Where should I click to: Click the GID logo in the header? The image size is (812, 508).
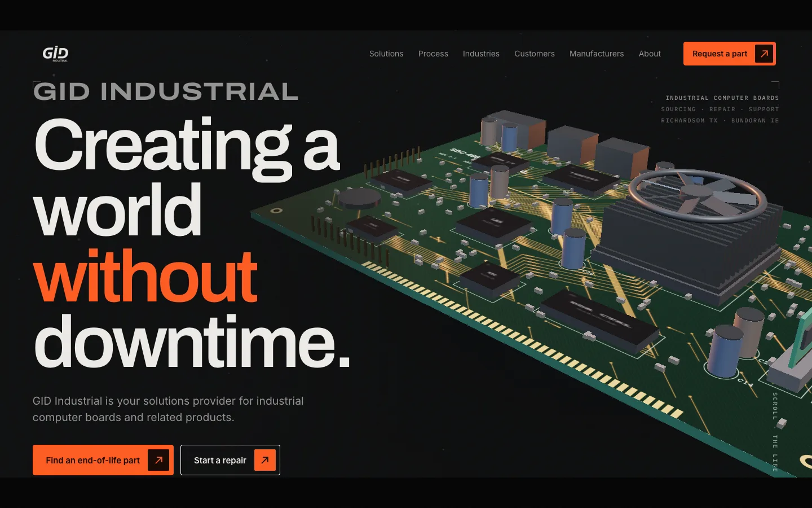click(55, 54)
